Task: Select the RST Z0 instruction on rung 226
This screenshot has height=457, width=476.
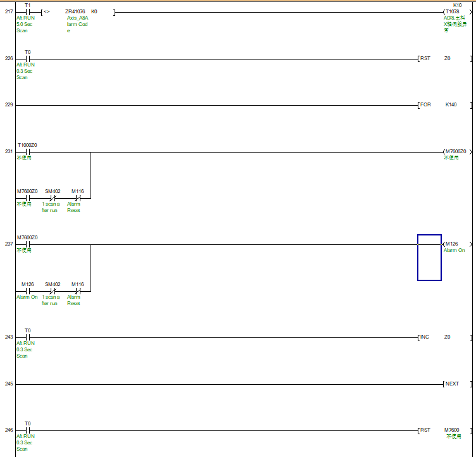Action: 444,59
